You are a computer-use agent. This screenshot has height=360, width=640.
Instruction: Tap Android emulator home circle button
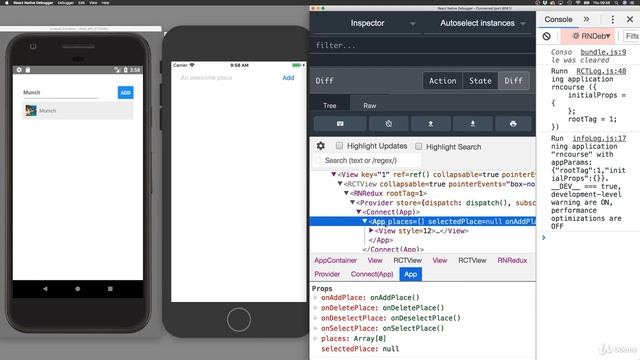tap(78, 289)
